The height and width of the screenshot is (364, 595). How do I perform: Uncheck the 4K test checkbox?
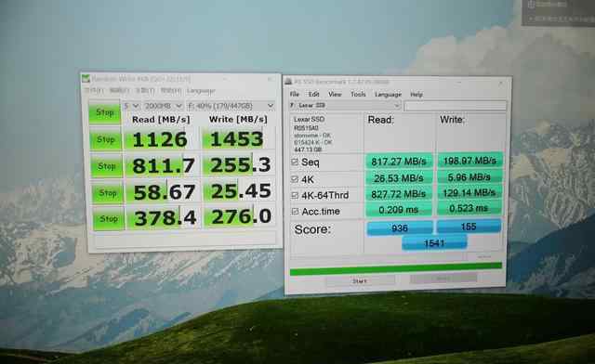[295, 178]
